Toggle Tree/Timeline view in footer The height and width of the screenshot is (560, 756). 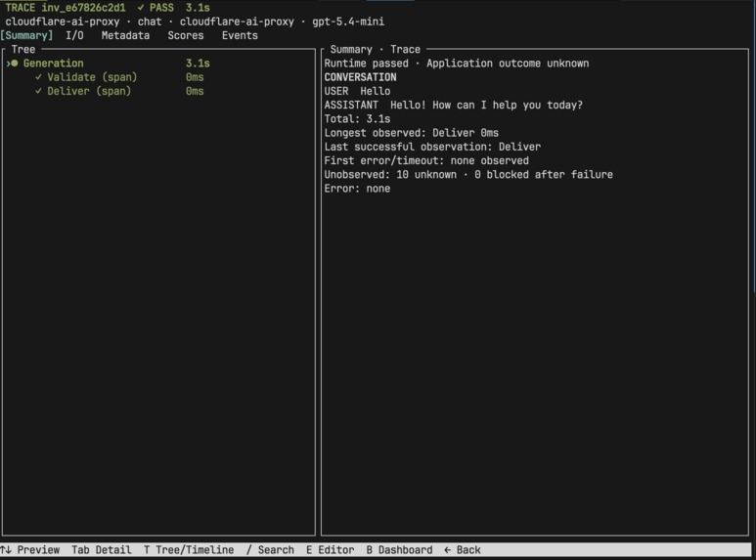[x=189, y=550]
